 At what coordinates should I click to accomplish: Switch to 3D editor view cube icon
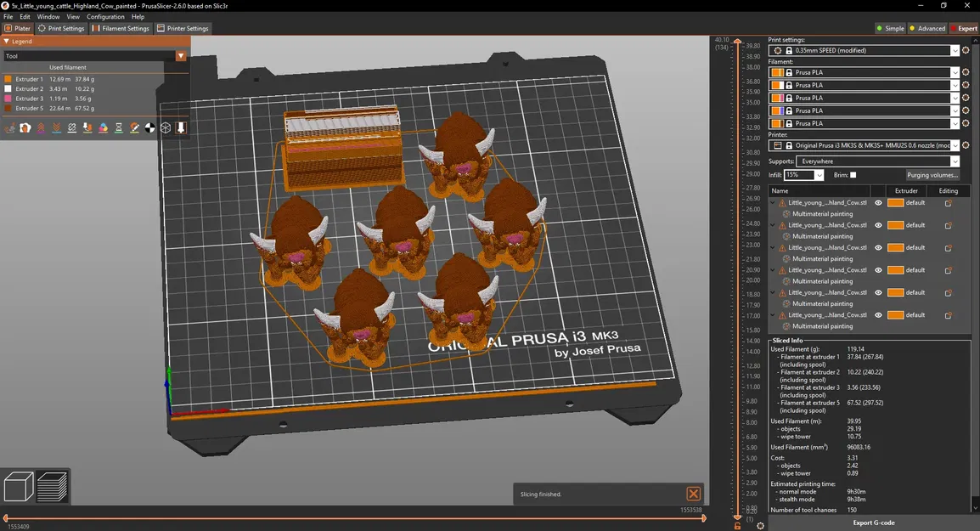click(19, 487)
